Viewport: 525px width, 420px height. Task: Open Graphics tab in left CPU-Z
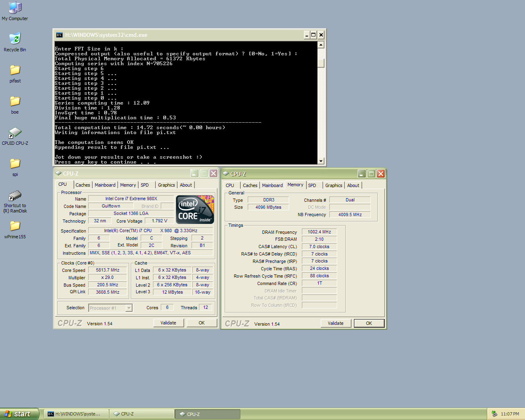167,185
